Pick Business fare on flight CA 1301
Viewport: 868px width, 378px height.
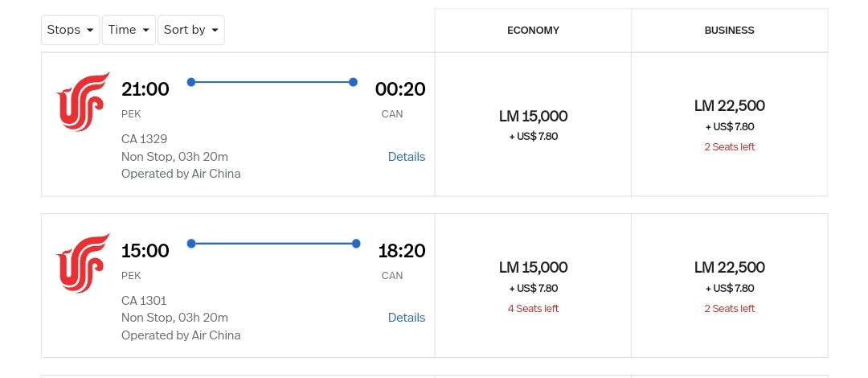729,286
